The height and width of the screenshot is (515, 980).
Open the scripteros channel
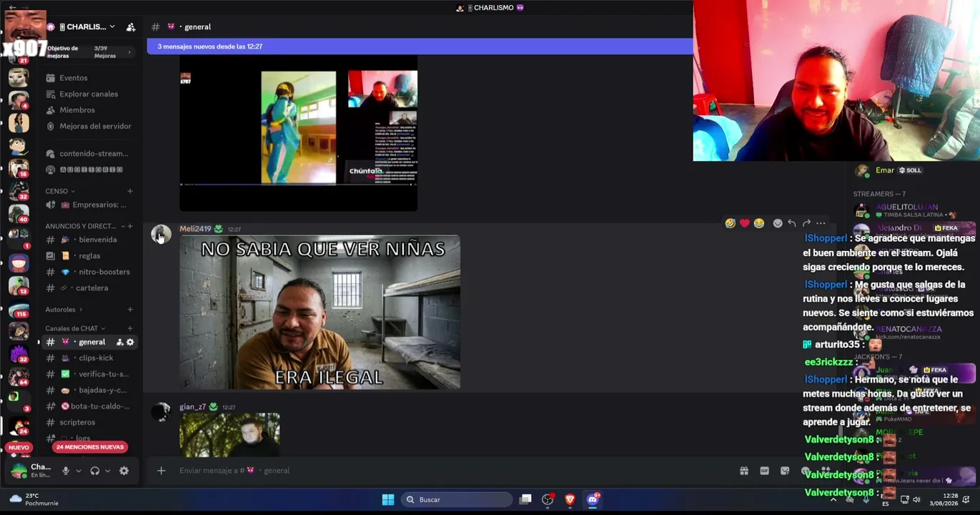tap(89, 423)
